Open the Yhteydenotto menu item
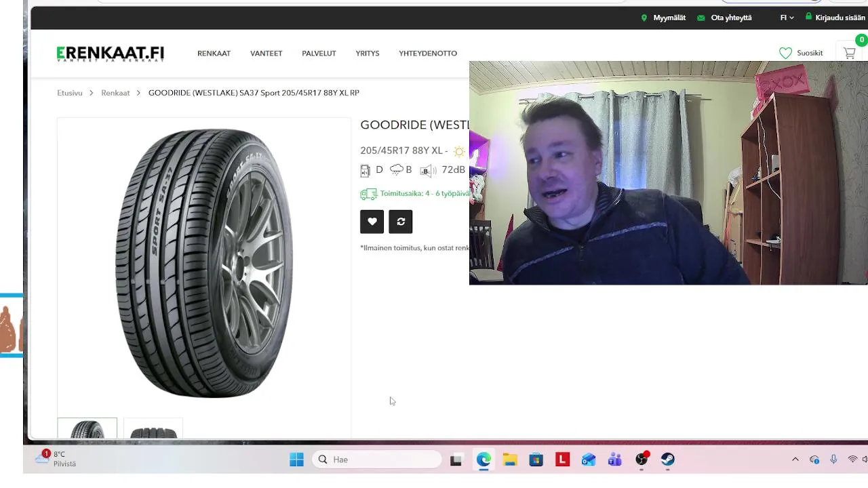868x488 pixels. pos(428,54)
